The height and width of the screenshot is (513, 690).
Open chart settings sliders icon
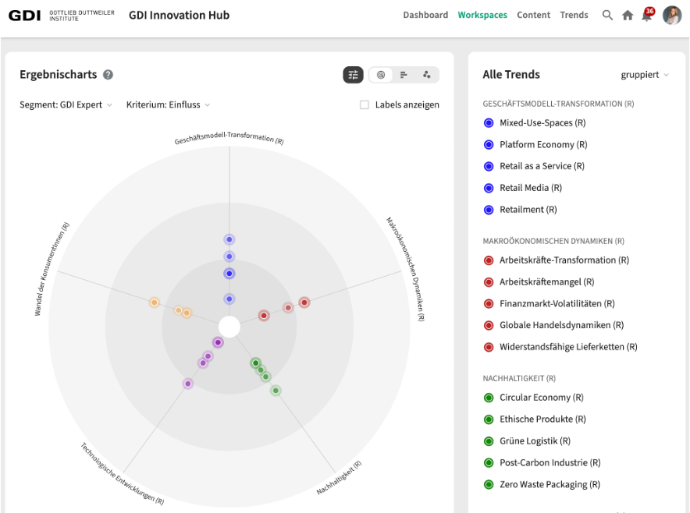point(353,75)
